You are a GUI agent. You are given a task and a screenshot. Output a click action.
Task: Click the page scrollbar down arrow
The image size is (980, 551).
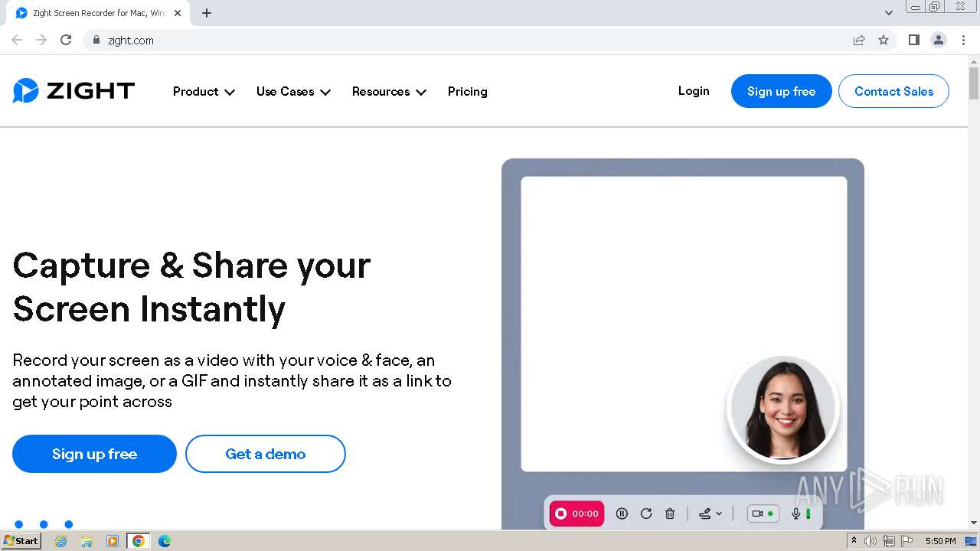(x=974, y=523)
